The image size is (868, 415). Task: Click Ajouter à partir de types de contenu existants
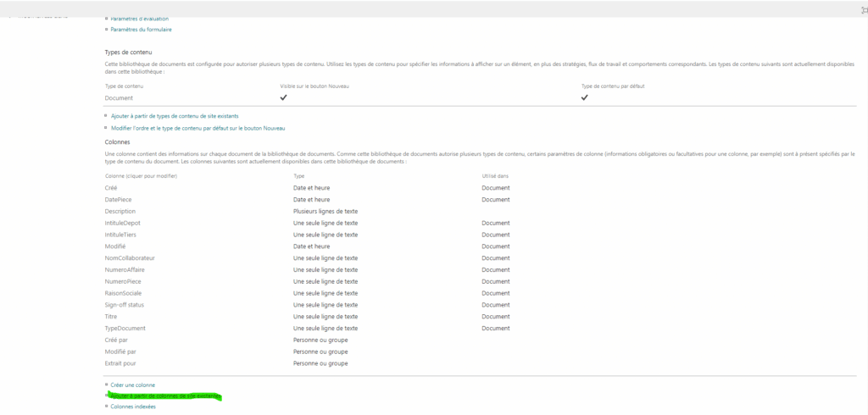pyautogui.click(x=175, y=115)
